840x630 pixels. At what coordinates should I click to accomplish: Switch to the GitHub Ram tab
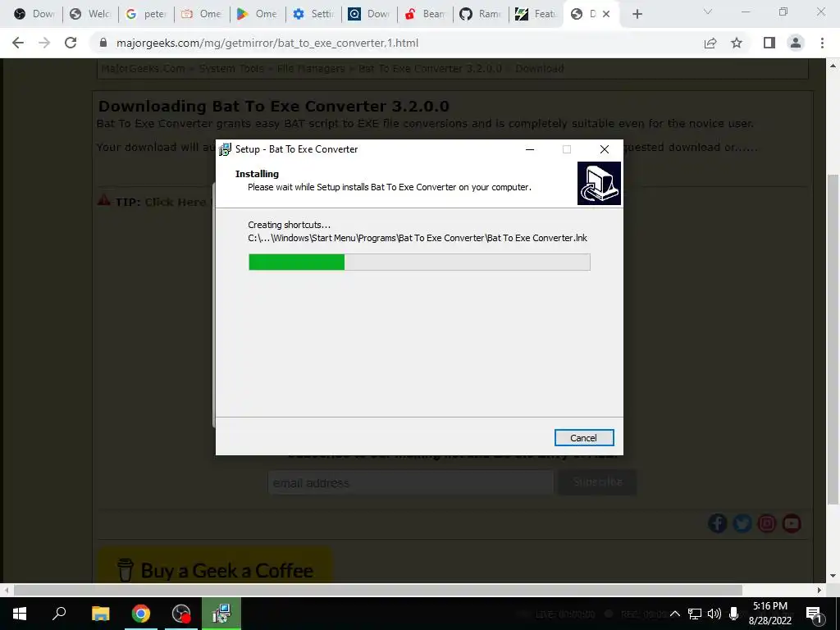479,14
